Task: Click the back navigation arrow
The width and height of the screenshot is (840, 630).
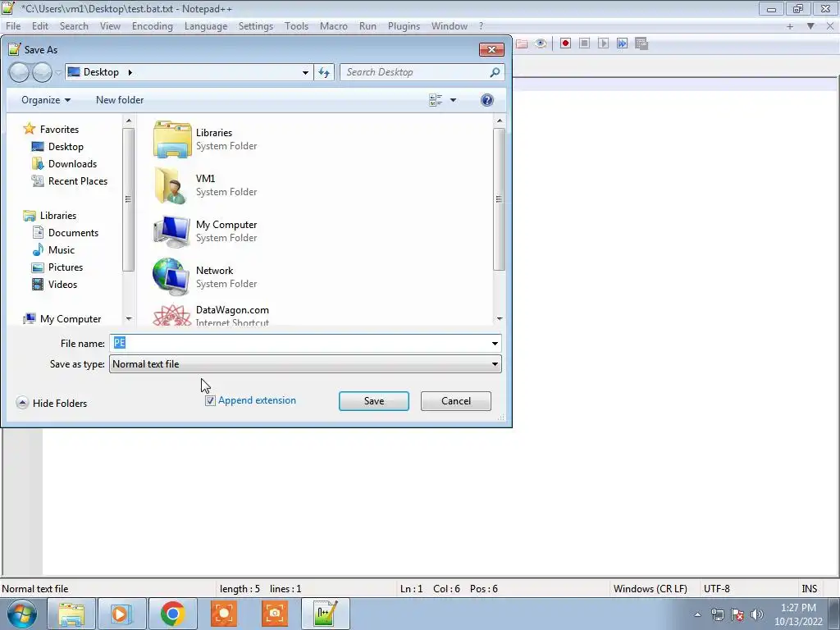Action: coord(20,72)
